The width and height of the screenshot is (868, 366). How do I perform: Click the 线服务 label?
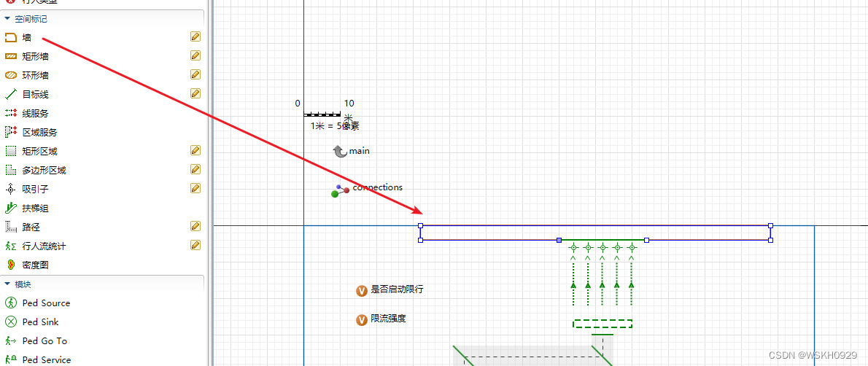click(x=36, y=114)
